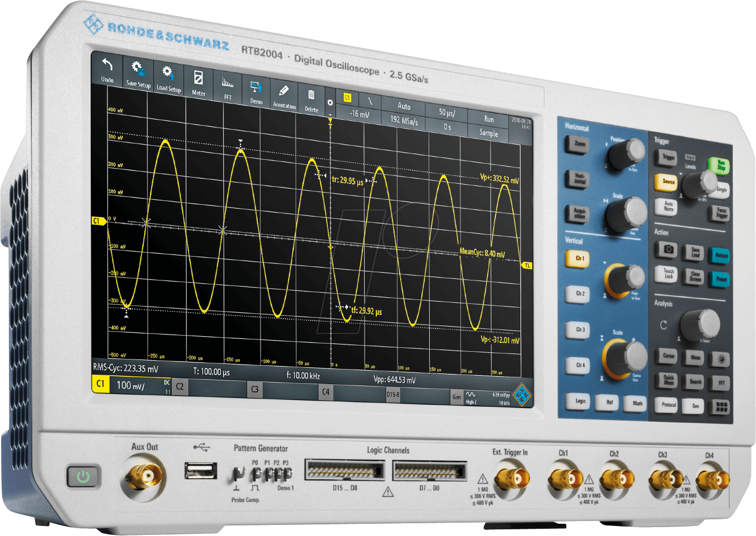This screenshot has width=756, height=536.
Task: Click the horizontal Scale knob
Action: pos(626,214)
